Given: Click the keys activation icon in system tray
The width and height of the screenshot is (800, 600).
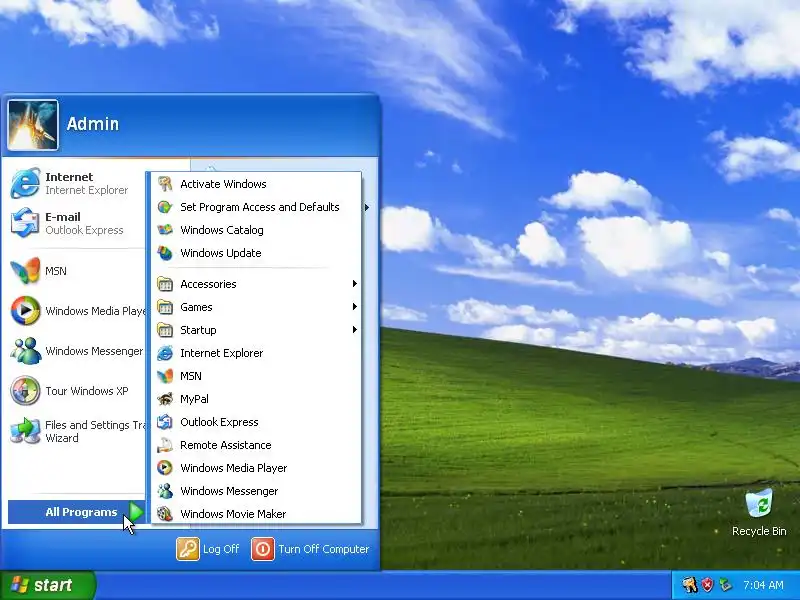Looking at the screenshot, I should 689,585.
